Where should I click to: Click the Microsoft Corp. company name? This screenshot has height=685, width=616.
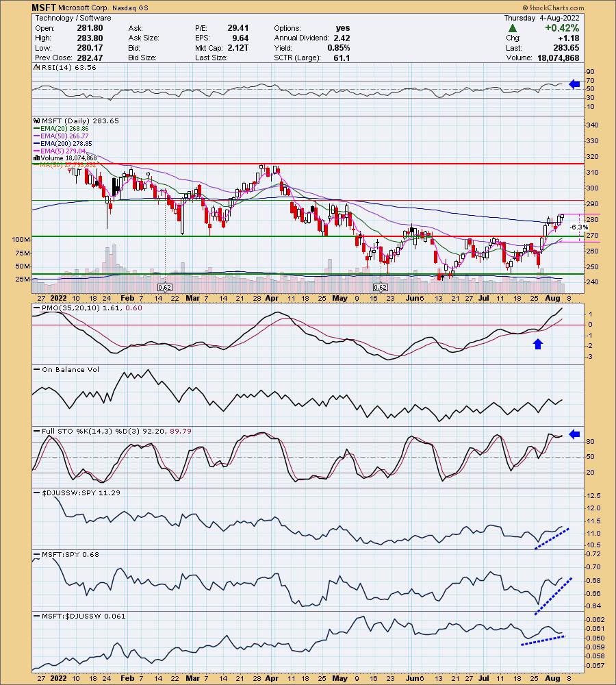pyautogui.click(x=84, y=8)
